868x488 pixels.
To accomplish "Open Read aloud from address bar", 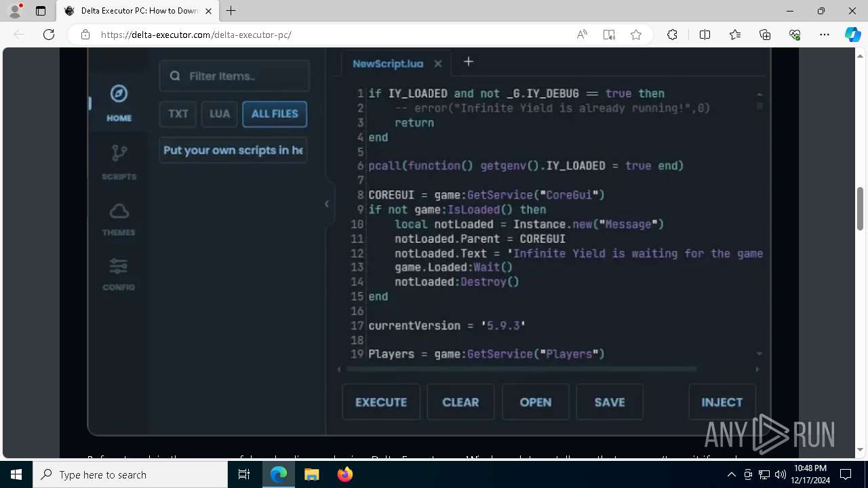I will coord(582,35).
